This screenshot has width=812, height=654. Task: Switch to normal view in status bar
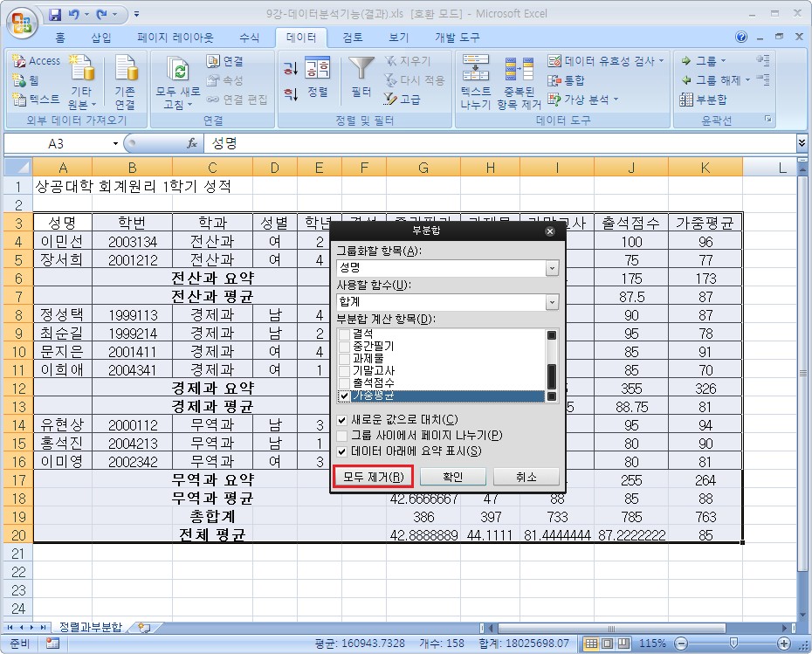click(x=591, y=644)
